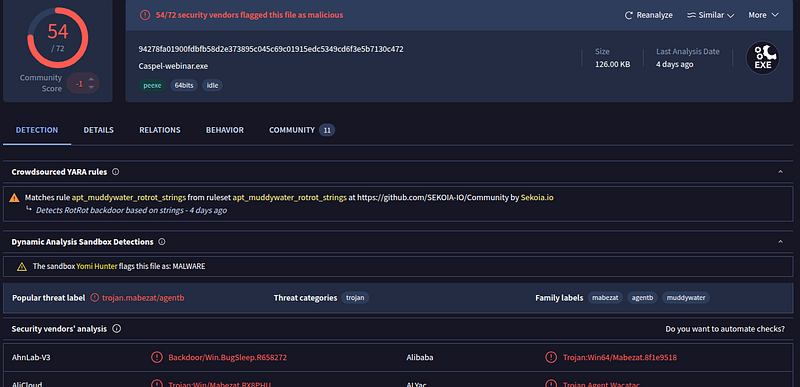
Task: Click popular threat label alert icon
Action: 94,298
